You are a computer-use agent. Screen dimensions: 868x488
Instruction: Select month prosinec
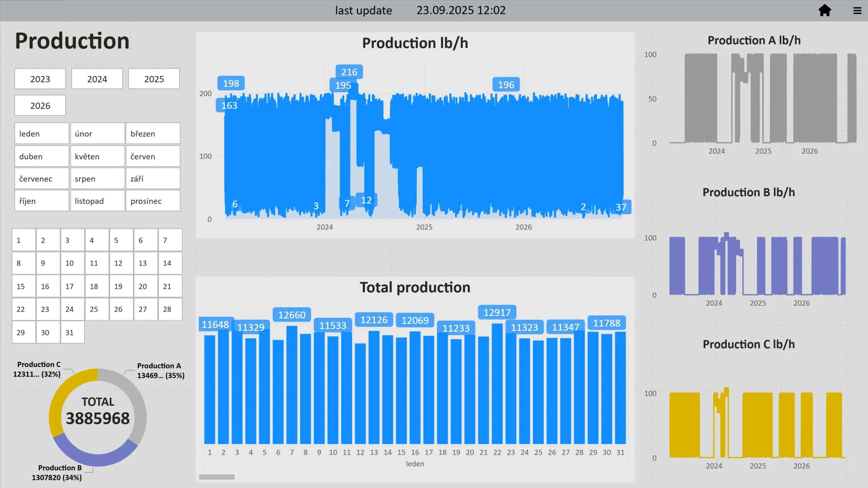(153, 201)
